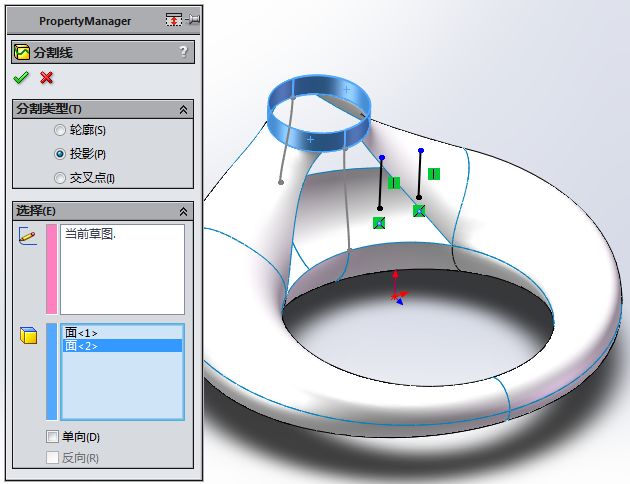This screenshot has height=484, width=630.
Task: Select 面<2> in faces list
Action: [x=123, y=345]
